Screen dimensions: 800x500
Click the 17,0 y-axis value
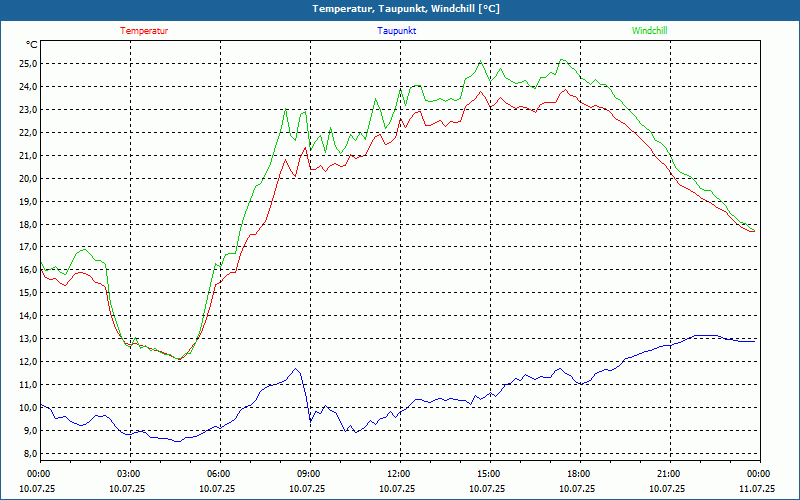pos(28,247)
